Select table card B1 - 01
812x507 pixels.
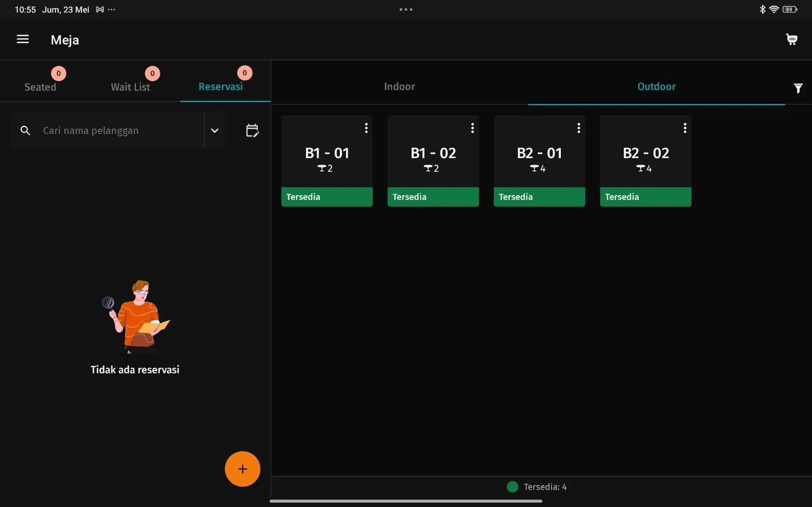pos(327,161)
